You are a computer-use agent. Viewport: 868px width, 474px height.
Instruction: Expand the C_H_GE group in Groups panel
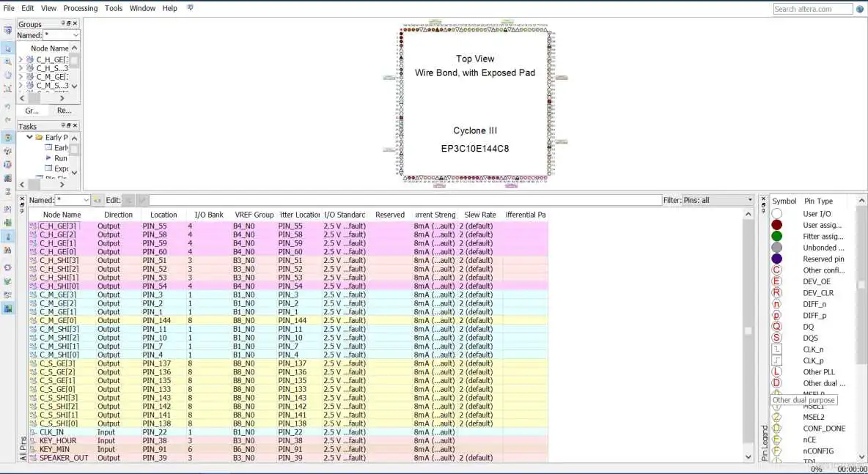pos(21,60)
